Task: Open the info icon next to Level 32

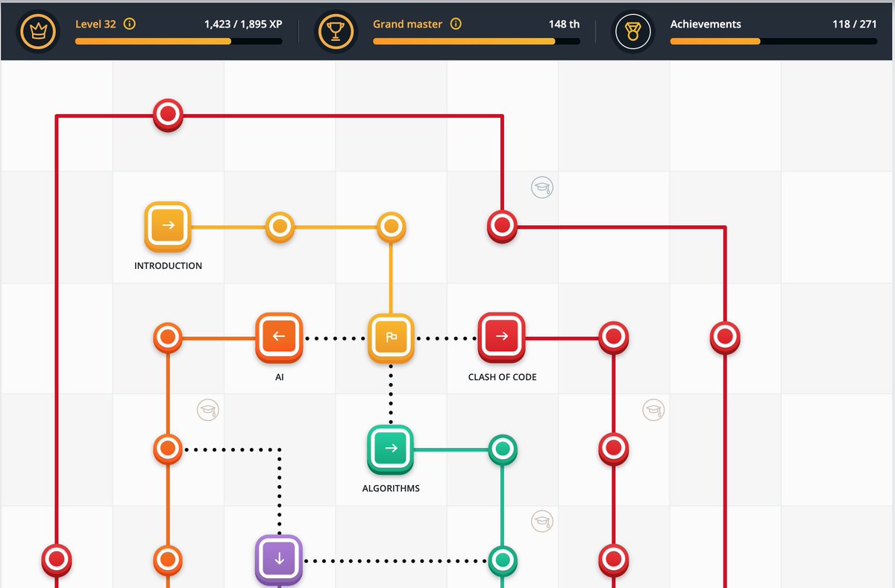Action: pyautogui.click(x=130, y=24)
